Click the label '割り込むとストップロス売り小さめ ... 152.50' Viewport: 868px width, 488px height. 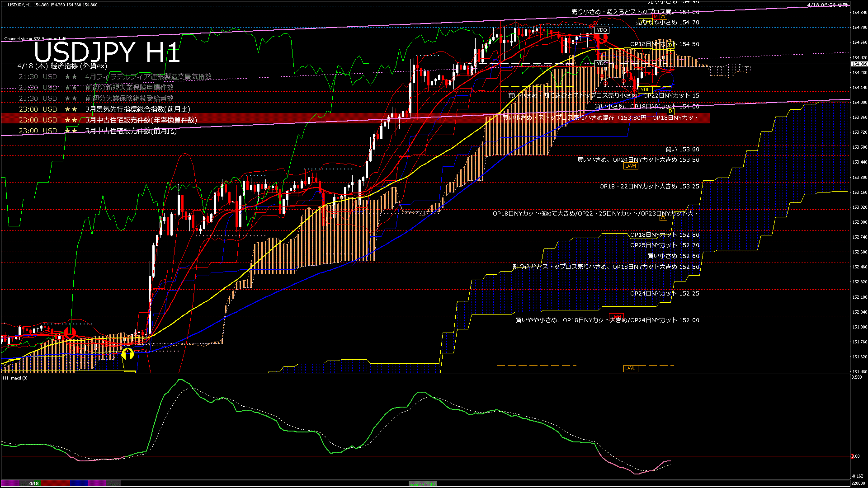606,267
